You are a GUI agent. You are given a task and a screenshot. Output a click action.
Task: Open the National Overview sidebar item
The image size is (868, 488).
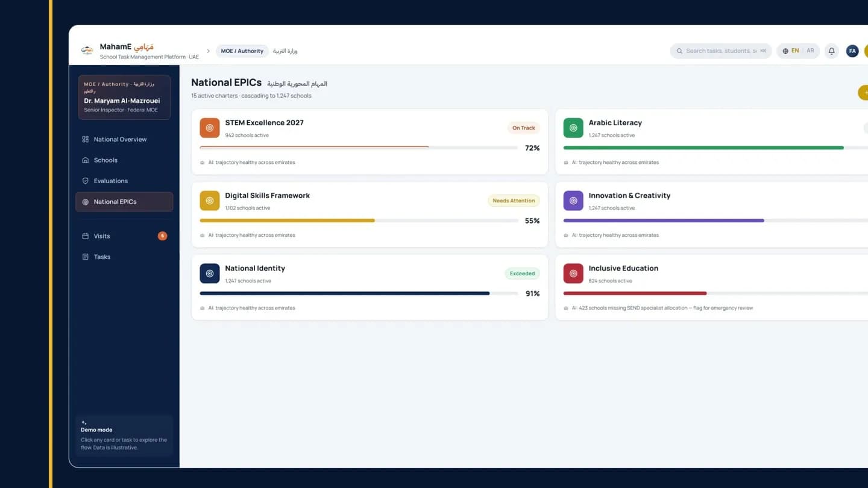[x=124, y=139]
